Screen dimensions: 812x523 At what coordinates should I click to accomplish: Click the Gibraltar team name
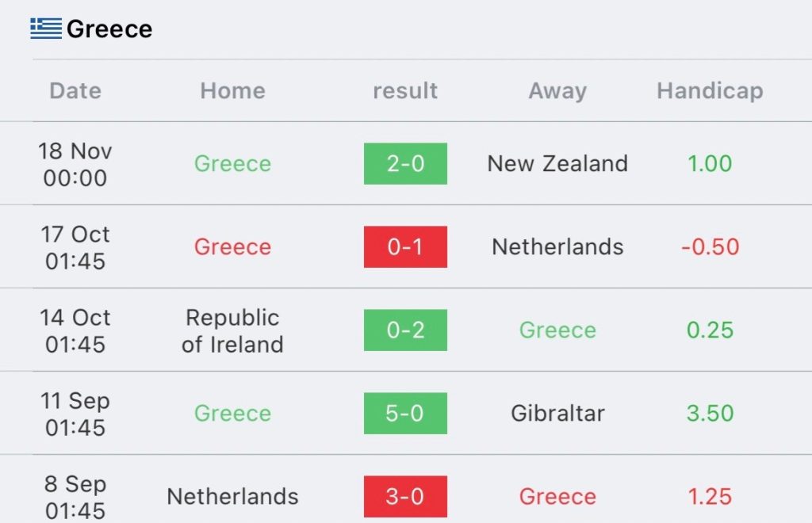(557, 414)
